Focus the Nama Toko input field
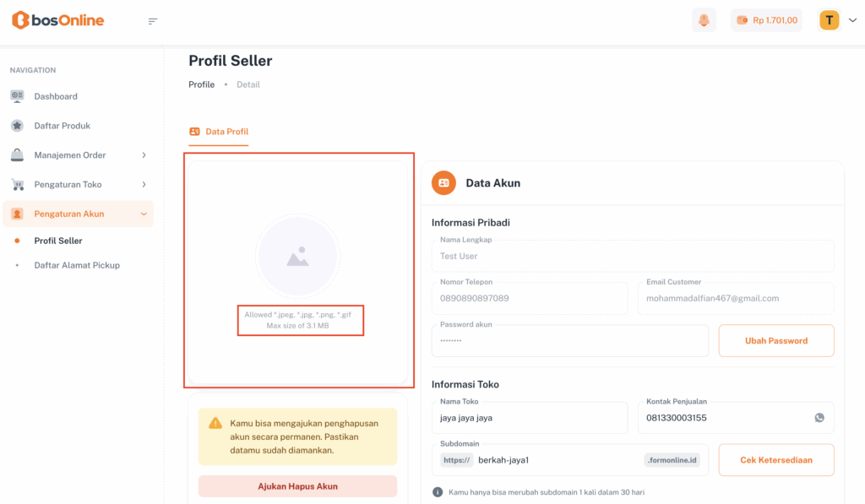 click(x=529, y=419)
